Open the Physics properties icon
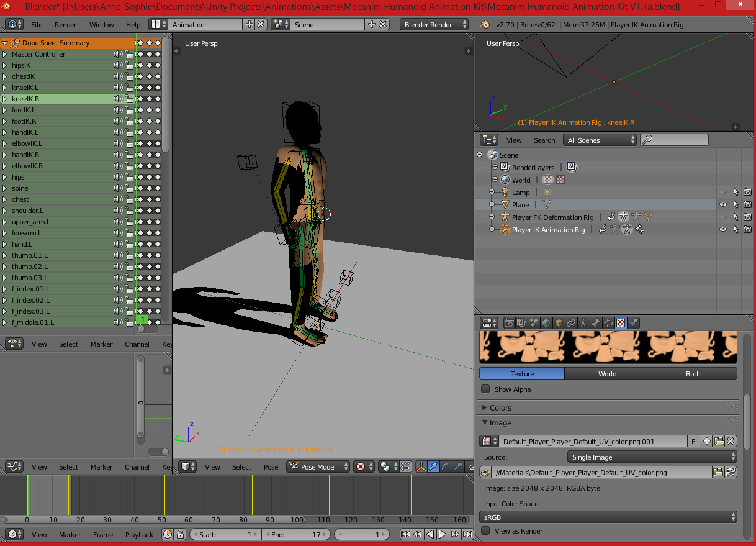Viewport: 756px width, 546px height. point(632,322)
